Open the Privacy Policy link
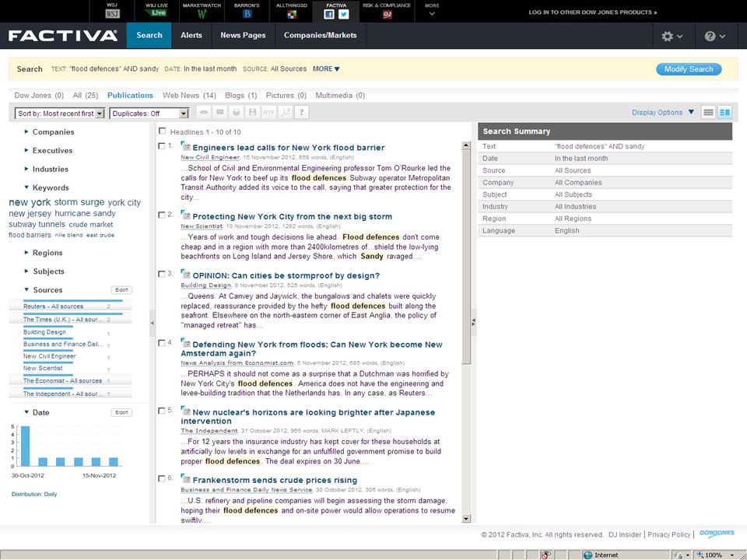Screen dimensions: 747x560 click(x=669, y=535)
